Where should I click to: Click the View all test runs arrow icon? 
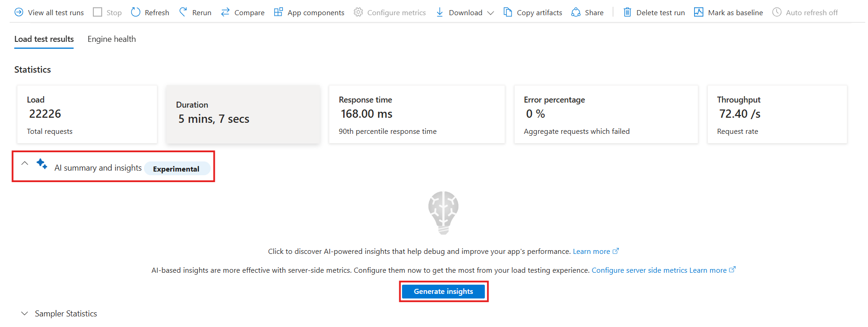click(19, 12)
